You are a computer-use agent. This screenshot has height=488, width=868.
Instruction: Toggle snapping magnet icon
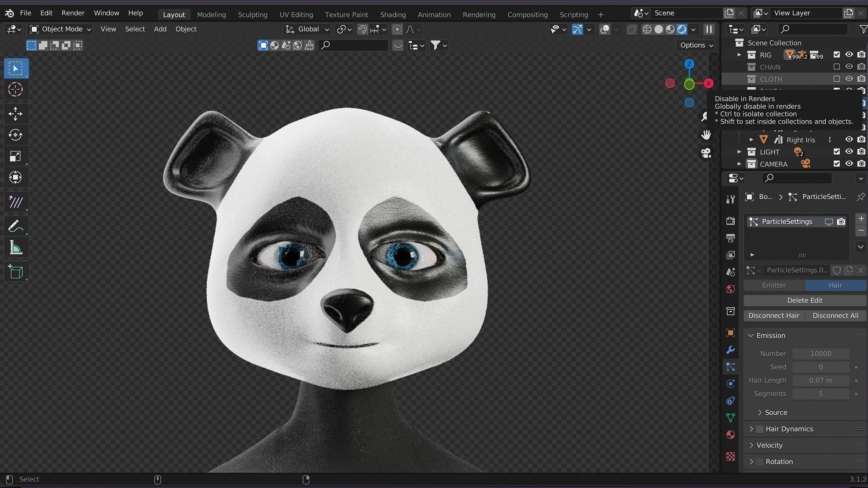362,29
